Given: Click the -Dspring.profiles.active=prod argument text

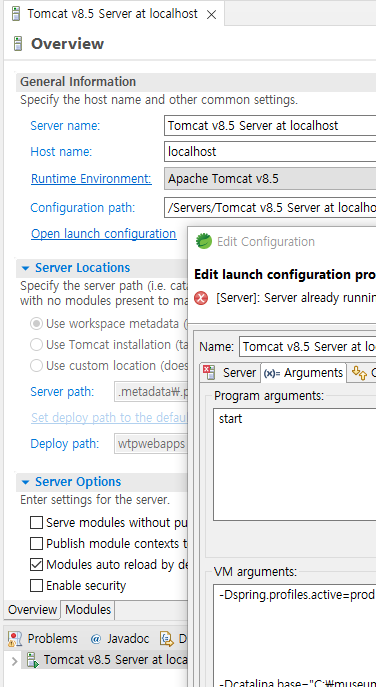Looking at the screenshot, I should coord(297,595).
